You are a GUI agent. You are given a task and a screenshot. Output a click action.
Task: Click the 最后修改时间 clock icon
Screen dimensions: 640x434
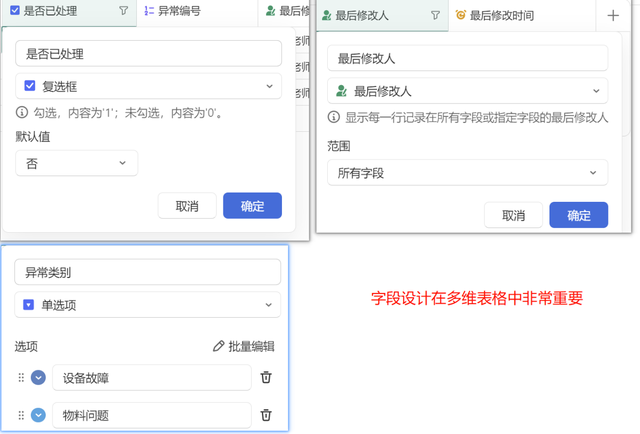coord(460,15)
